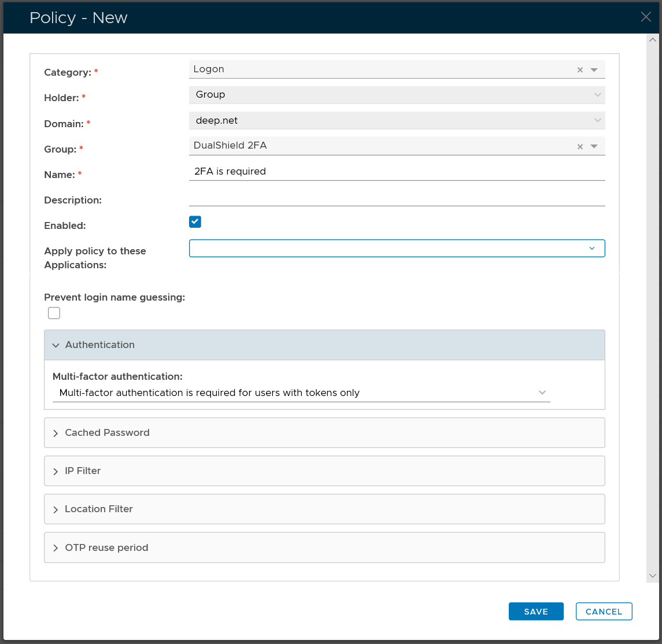Click the Description input field
Screen dimensions: 662x644
pos(397,198)
